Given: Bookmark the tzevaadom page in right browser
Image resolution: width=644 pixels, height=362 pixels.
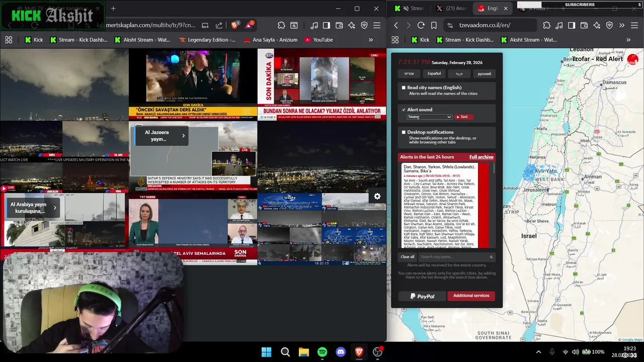Looking at the screenshot, I should (x=434, y=25).
